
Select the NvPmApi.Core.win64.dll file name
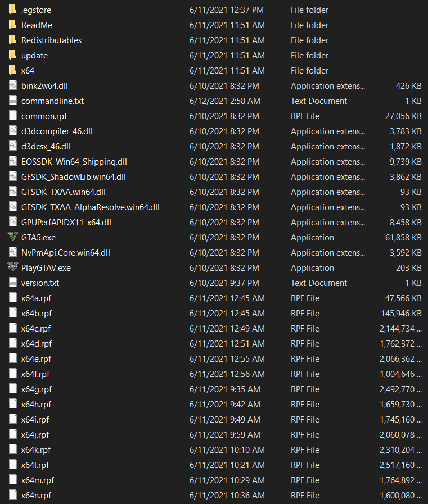tap(65, 253)
